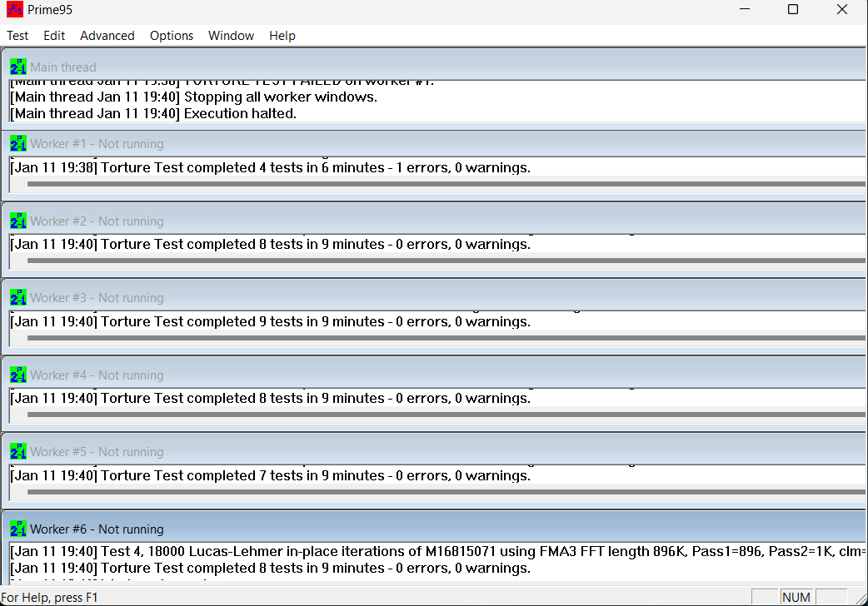The height and width of the screenshot is (606, 868).
Task: Activate the Main thread title bar
Action: coord(435,67)
